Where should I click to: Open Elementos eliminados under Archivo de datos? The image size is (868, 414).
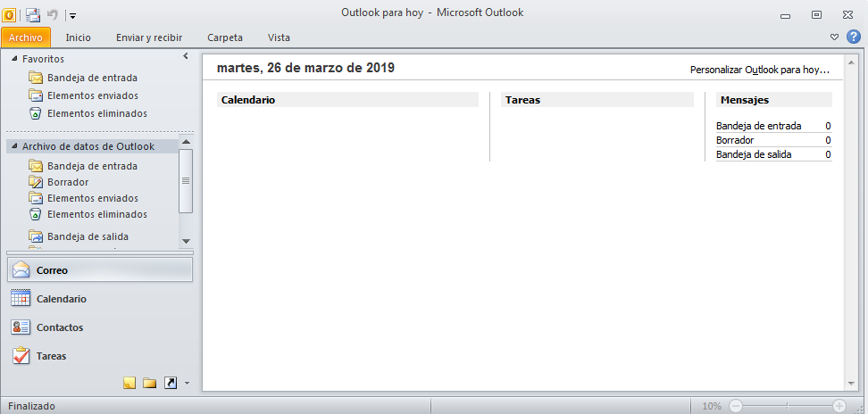point(97,214)
